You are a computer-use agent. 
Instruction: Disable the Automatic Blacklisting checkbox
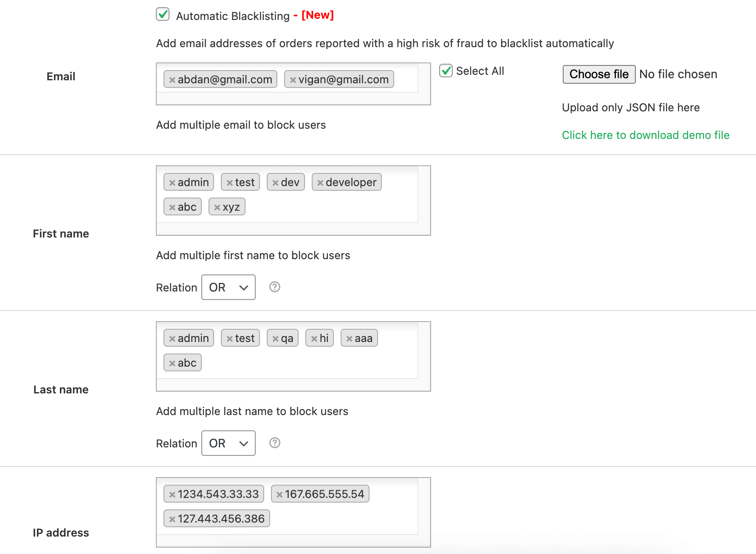click(163, 14)
